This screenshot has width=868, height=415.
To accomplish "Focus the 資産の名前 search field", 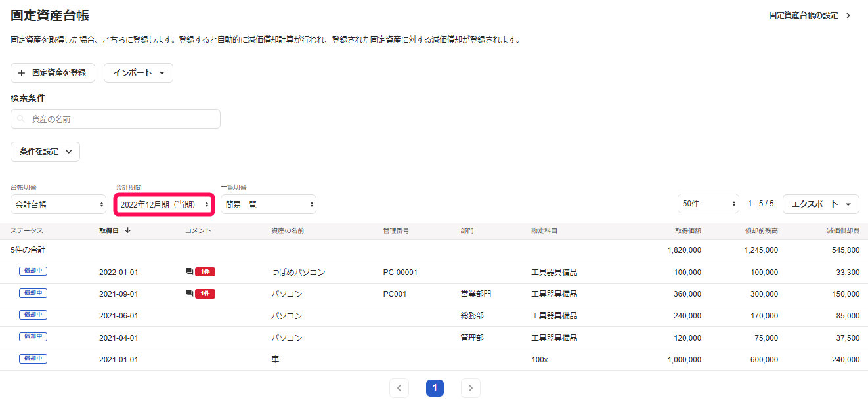I will (116, 119).
